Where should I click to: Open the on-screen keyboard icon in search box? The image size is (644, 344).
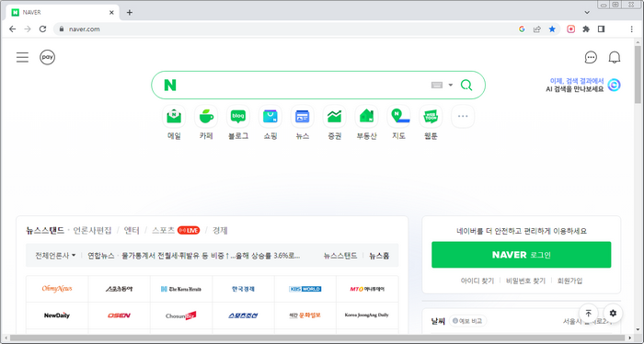tap(437, 85)
